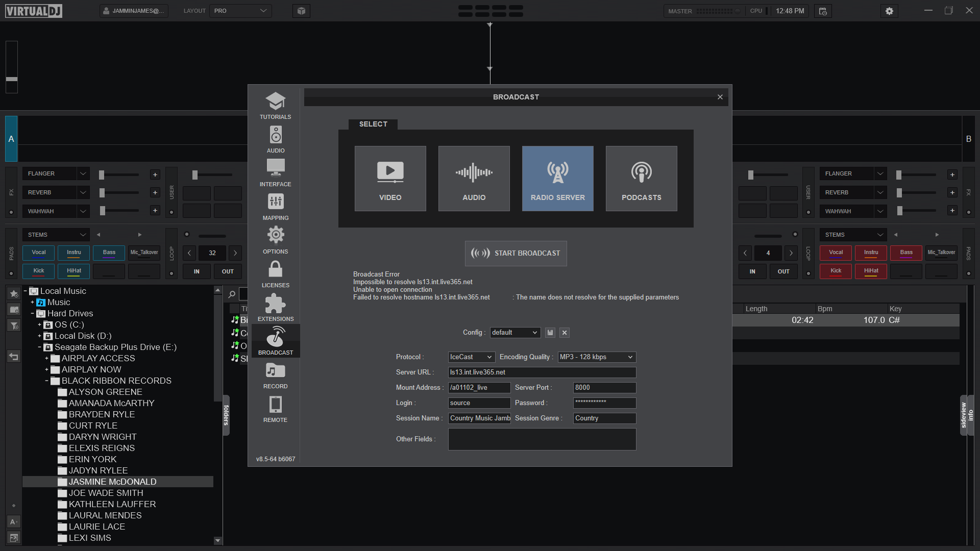Click the Server Port field
The width and height of the screenshot is (980, 551).
(604, 388)
